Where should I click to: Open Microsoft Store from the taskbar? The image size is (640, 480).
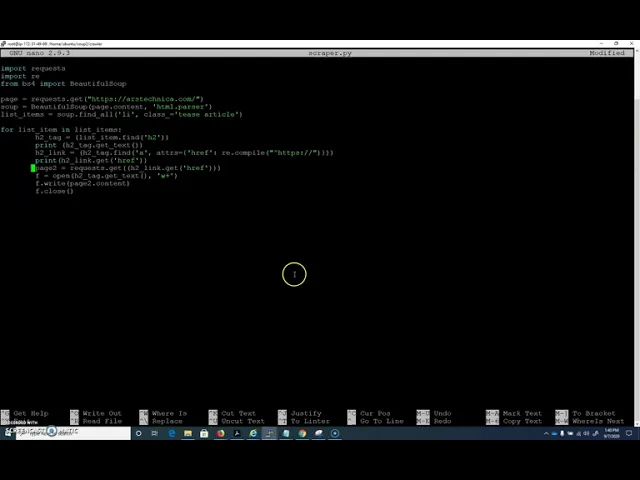[204, 433]
